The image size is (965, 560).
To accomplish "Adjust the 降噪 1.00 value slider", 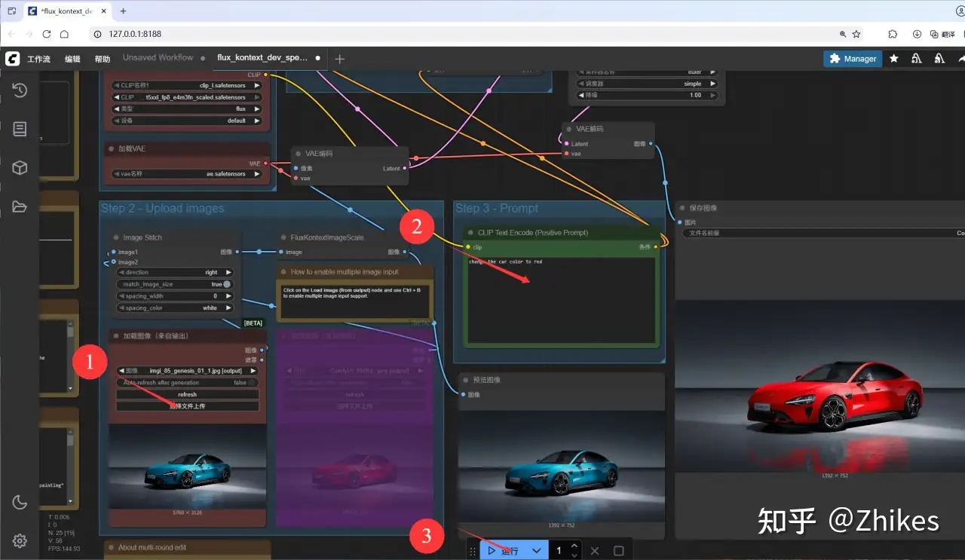I will [647, 95].
